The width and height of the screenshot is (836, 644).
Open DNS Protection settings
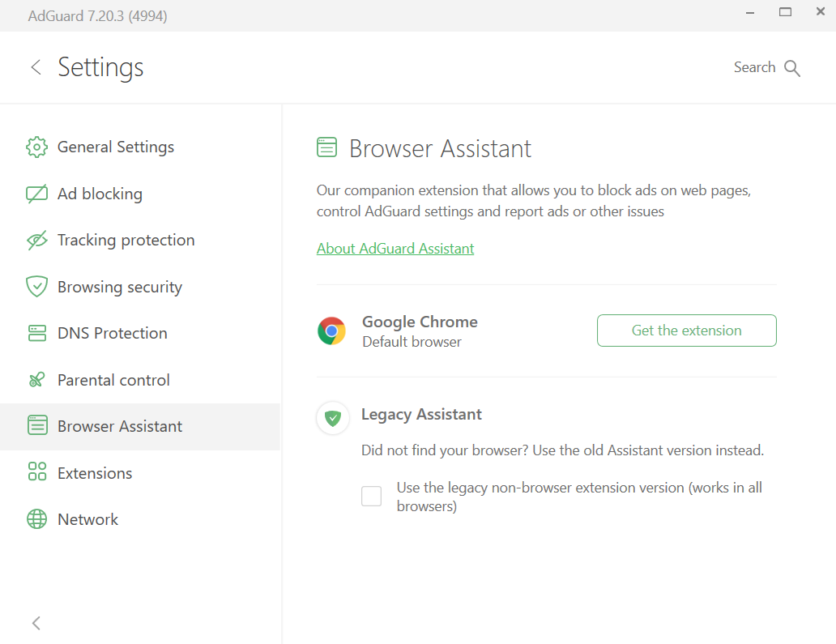[x=140, y=333]
